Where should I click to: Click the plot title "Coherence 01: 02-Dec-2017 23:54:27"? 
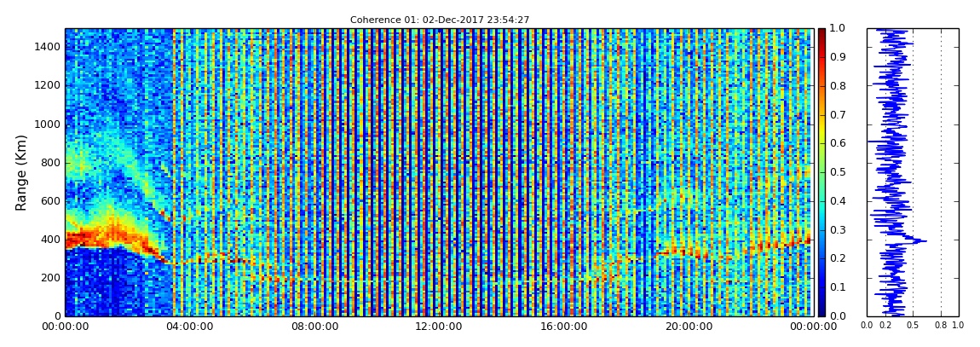tap(440, 20)
